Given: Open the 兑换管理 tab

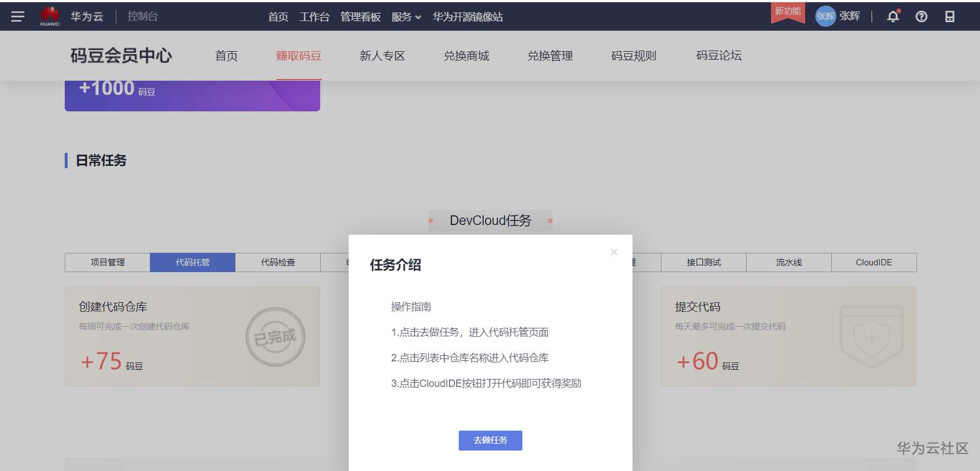Looking at the screenshot, I should tap(550, 56).
